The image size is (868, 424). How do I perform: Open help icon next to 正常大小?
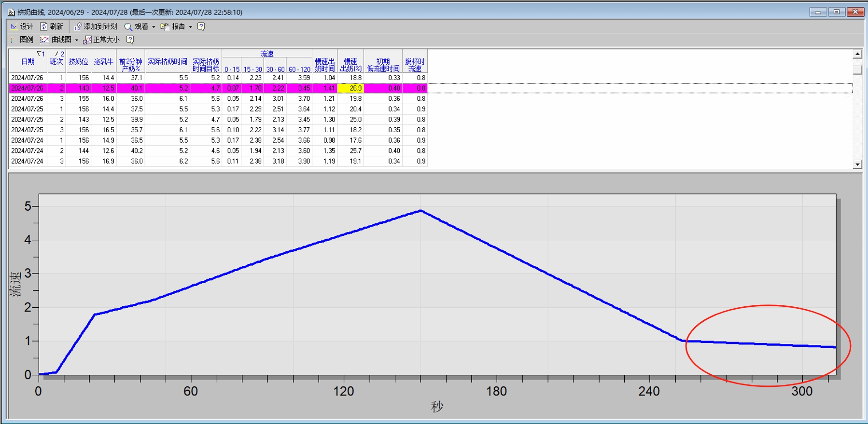130,40
